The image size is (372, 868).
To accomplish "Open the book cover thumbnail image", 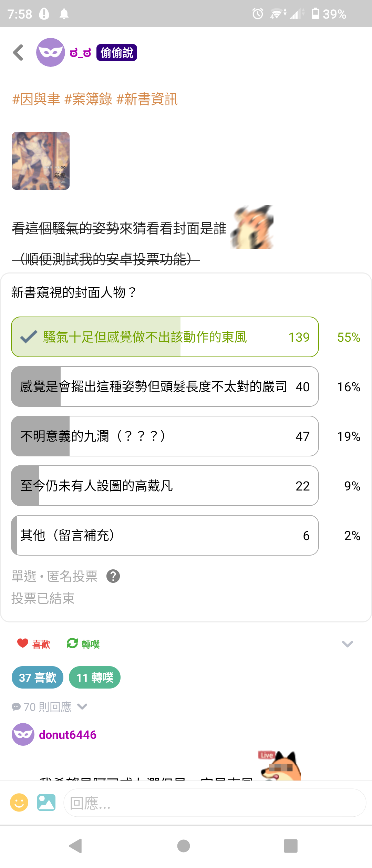I will click(41, 161).
